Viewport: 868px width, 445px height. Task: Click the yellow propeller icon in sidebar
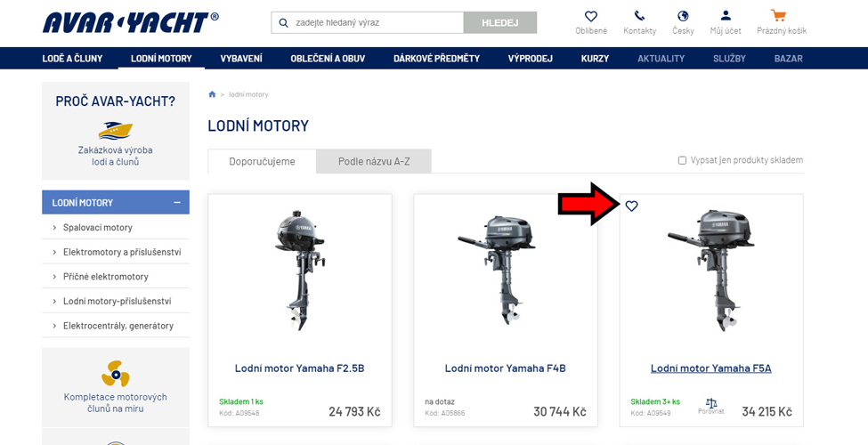tap(115, 374)
